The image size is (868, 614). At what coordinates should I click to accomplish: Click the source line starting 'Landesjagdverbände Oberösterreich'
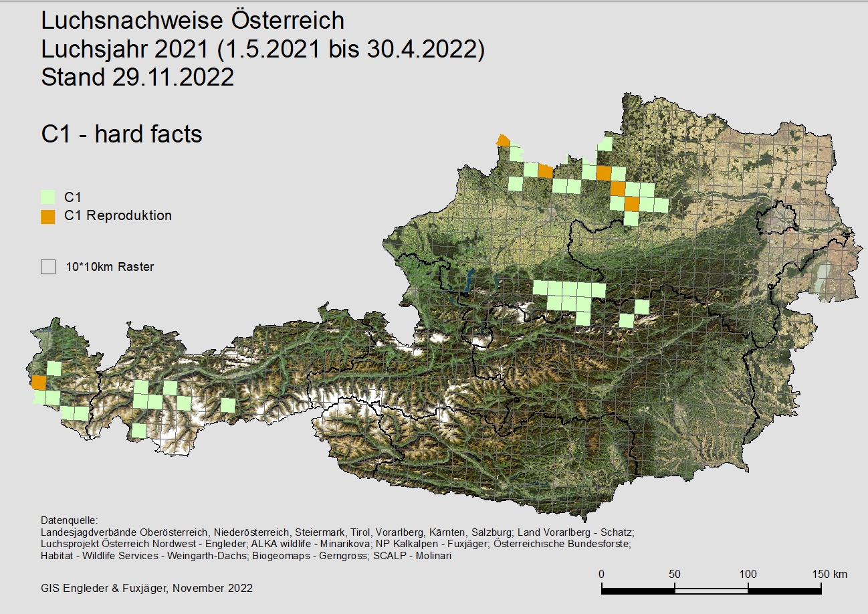tap(337, 532)
